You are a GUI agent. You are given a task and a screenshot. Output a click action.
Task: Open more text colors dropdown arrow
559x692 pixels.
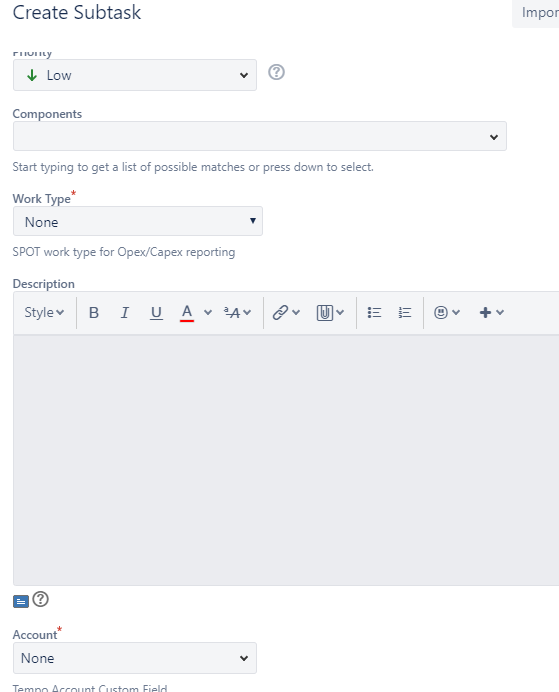[x=208, y=312]
